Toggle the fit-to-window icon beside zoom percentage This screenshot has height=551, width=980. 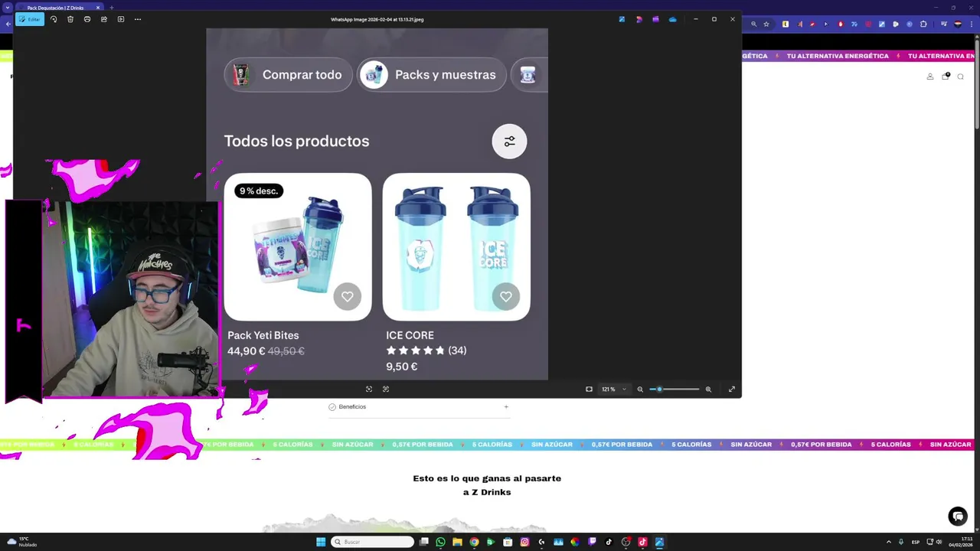click(x=589, y=389)
